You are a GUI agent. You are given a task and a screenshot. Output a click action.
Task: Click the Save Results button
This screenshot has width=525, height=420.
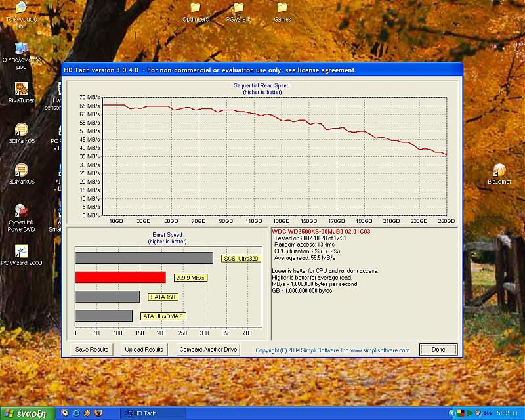point(92,350)
